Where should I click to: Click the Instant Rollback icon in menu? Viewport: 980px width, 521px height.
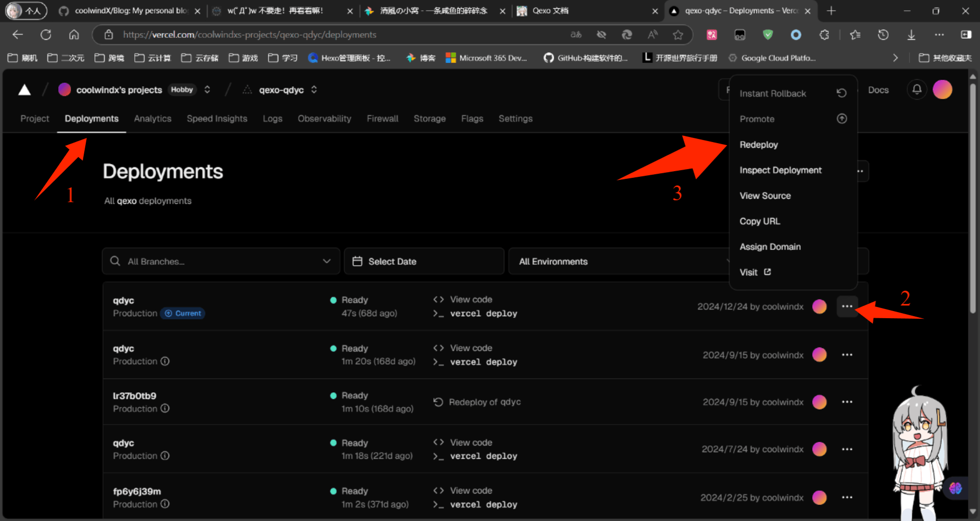tap(841, 93)
